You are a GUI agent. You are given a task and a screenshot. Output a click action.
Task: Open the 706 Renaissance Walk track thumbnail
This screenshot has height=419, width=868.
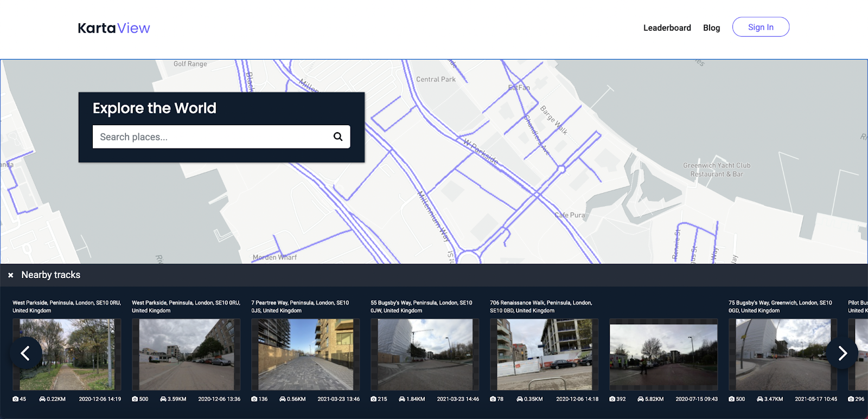point(544,354)
